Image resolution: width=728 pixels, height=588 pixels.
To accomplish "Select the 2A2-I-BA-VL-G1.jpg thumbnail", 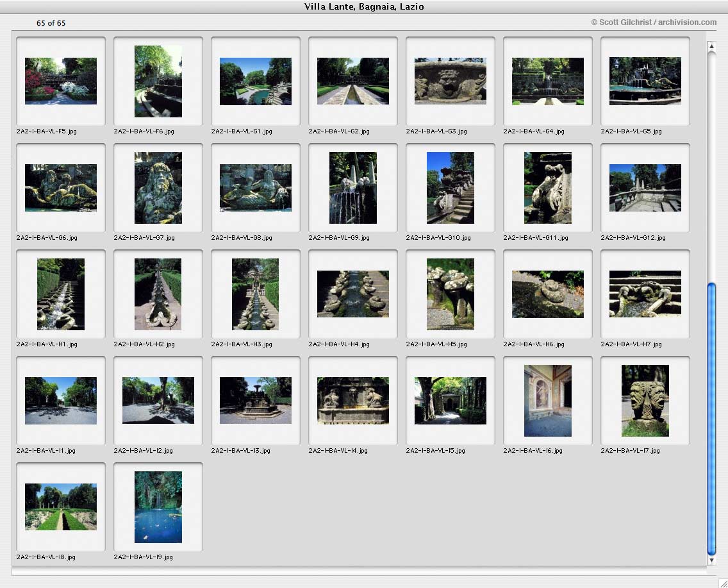I will (256, 81).
